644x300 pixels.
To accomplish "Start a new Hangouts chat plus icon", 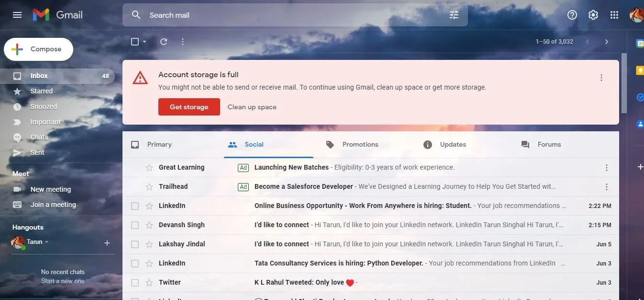I will (x=107, y=243).
